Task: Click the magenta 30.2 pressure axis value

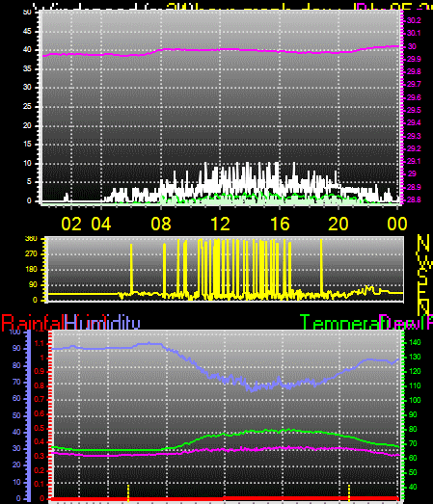Action: pos(414,20)
